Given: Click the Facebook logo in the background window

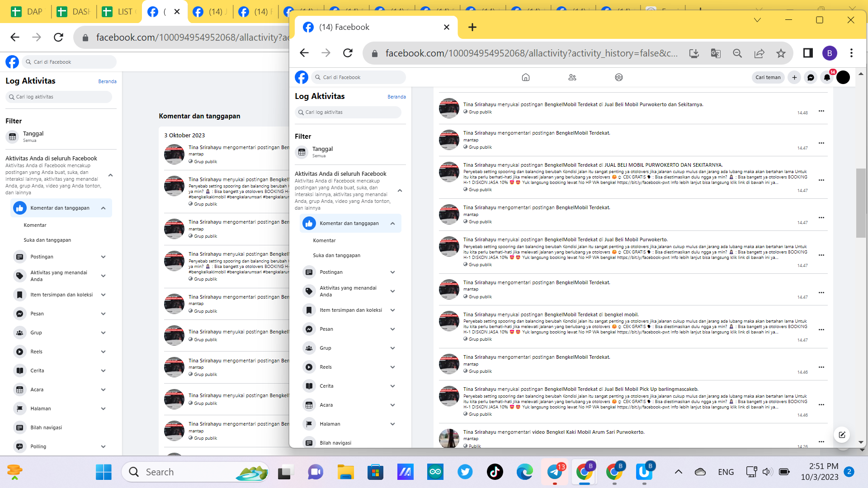Looking at the screenshot, I should pyautogui.click(x=12, y=62).
